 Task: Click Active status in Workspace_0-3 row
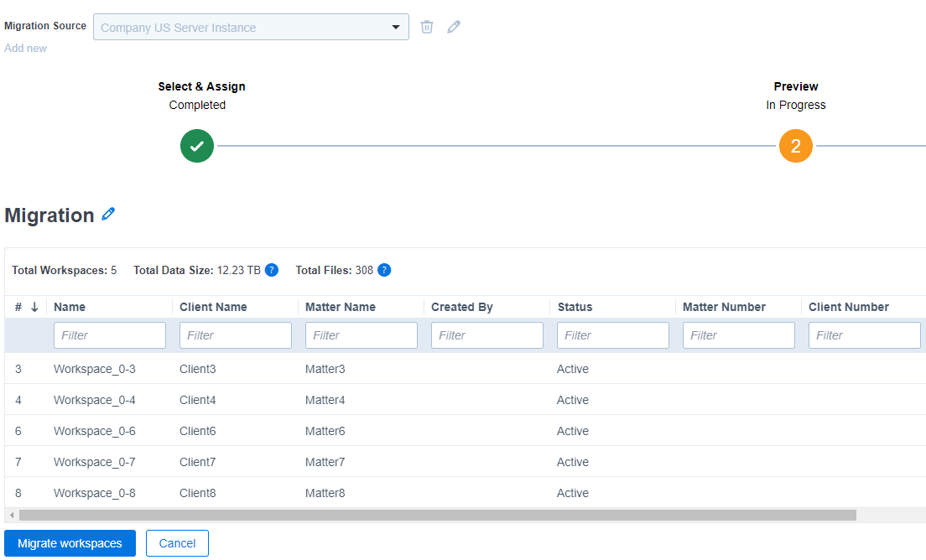(x=573, y=369)
